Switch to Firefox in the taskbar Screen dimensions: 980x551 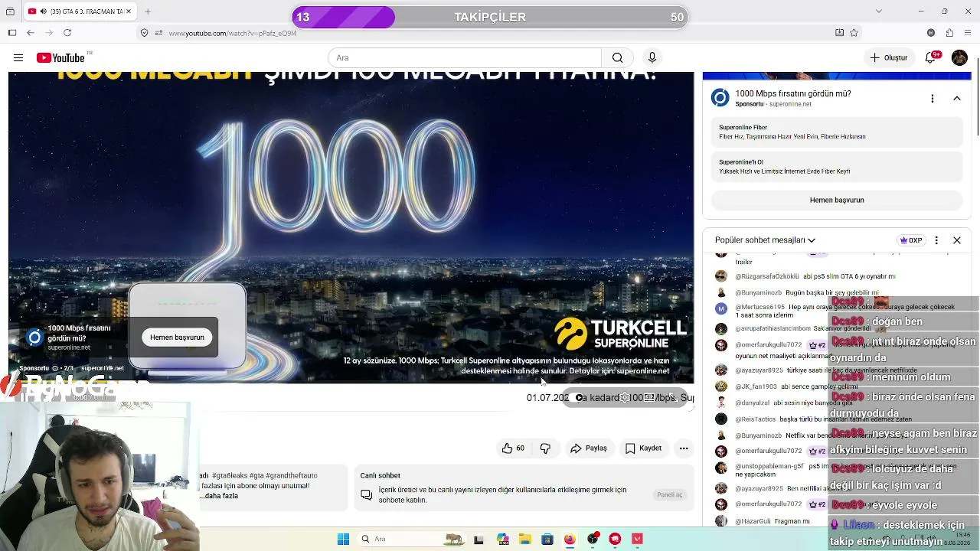[570, 539]
